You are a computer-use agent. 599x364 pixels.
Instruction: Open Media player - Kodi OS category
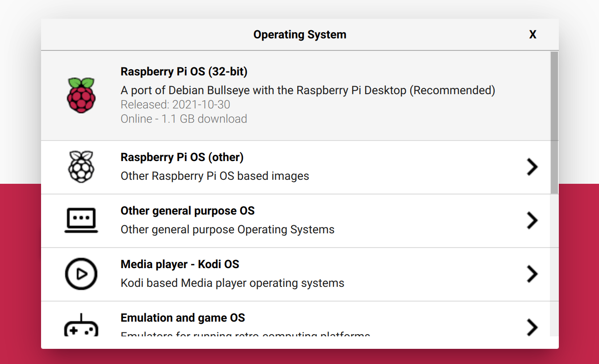pos(180,265)
